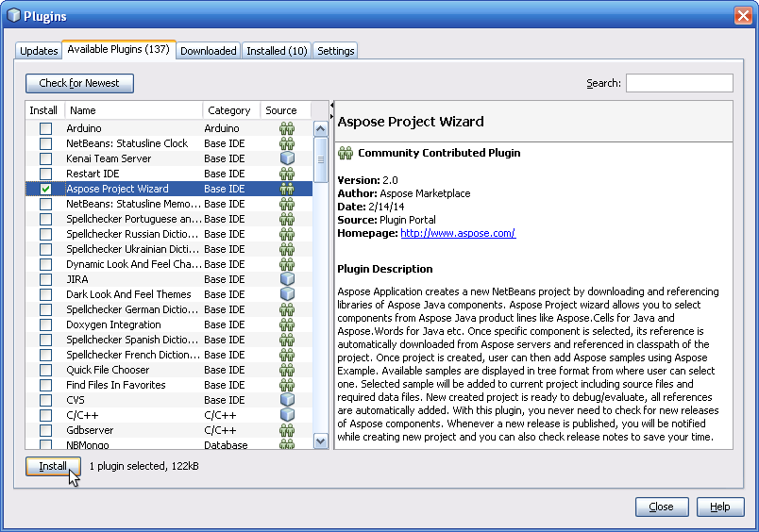This screenshot has height=532, width=759.
Task: Click the community icon for NetBeans: Statusline Memory row
Action: (x=287, y=204)
